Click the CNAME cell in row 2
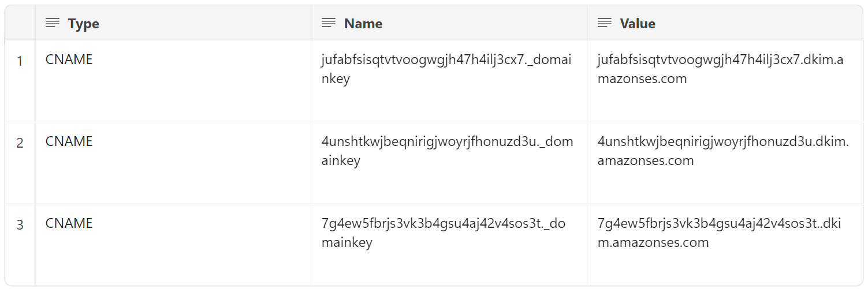The image size is (868, 289). tap(173, 163)
